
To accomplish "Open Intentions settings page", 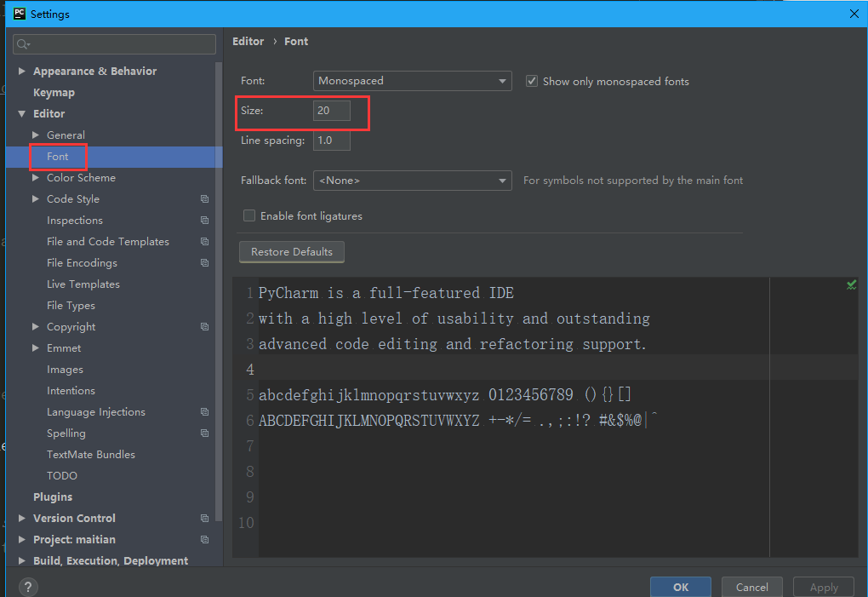I will point(71,390).
